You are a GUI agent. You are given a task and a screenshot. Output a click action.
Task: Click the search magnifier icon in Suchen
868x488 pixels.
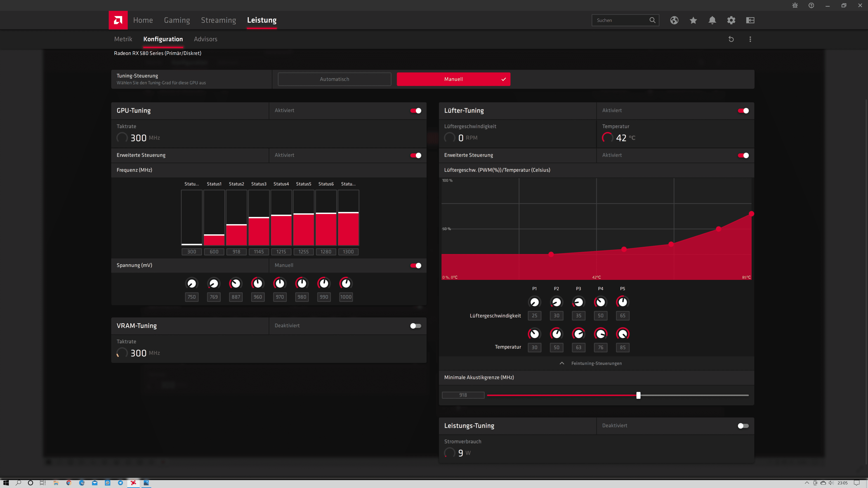pyautogui.click(x=652, y=20)
